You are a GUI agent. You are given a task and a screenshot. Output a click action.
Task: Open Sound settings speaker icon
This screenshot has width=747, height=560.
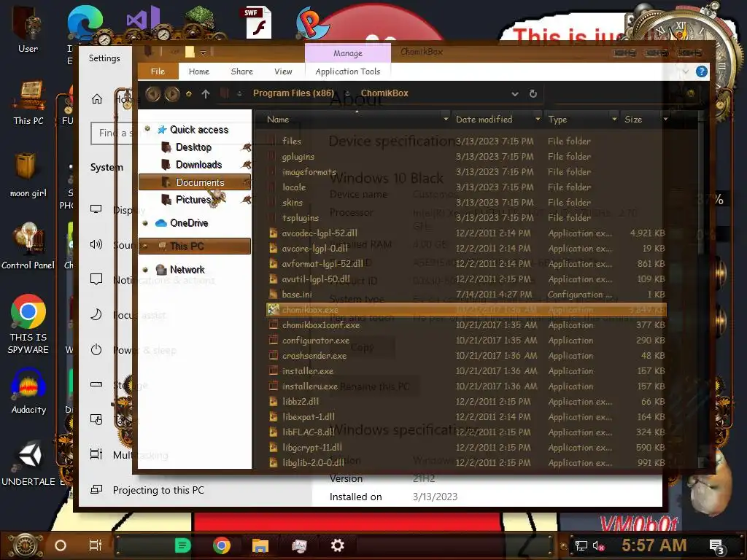(x=96, y=244)
